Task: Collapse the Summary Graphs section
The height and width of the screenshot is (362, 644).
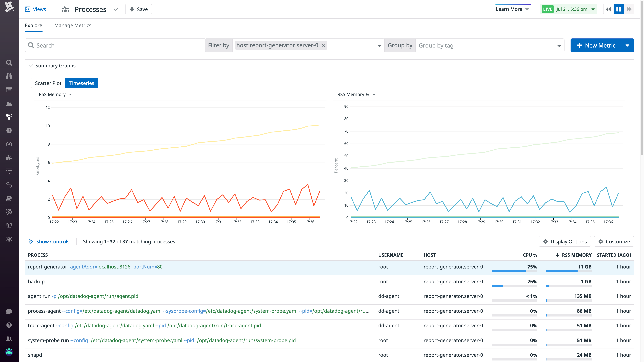Action: coord(31,65)
